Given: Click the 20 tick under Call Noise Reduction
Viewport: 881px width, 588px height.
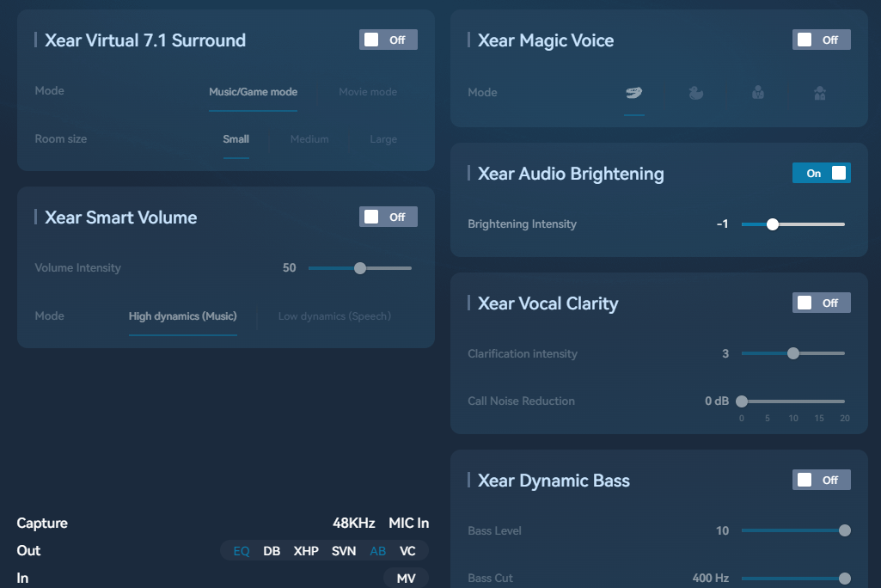Looking at the screenshot, I should pos(845,419).
